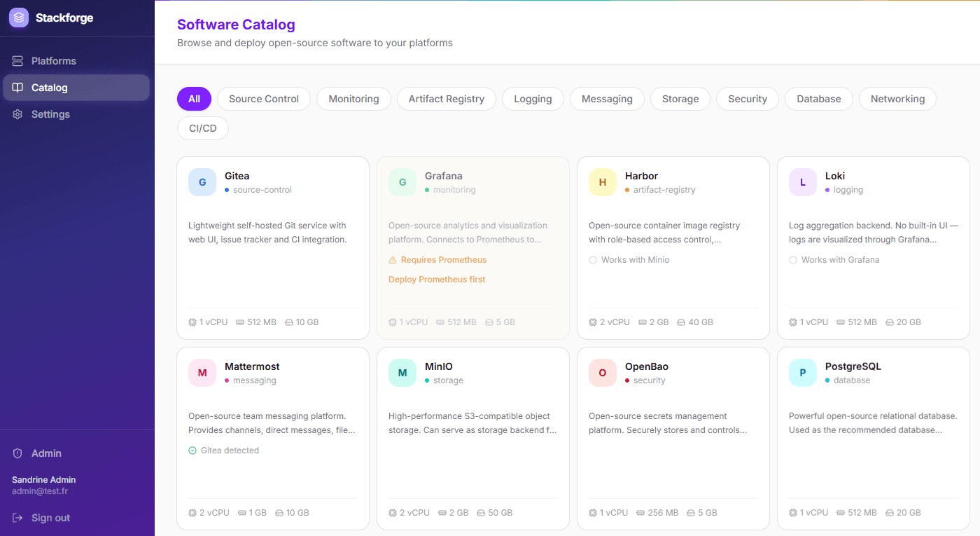Select Catalog in the sidebar
980x536 pixels.
click(x=76, y=88)
